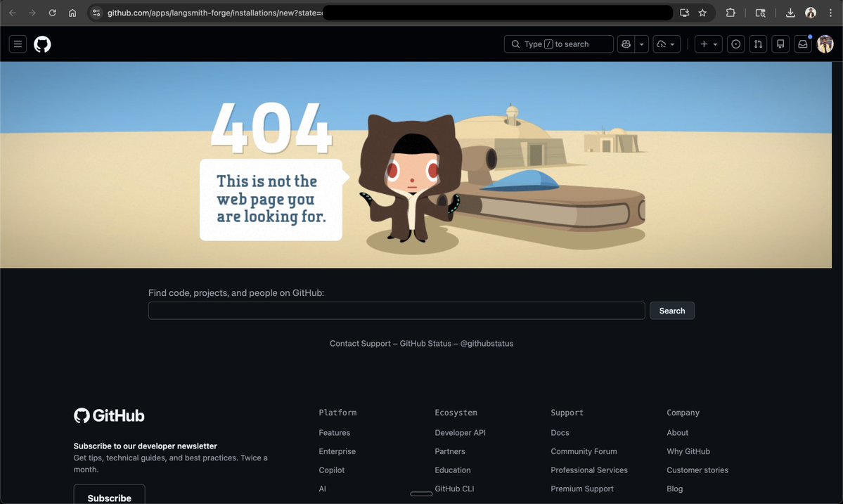This screenshot has height=504, width=843.
Task: Open the tab search icon
Action: (x=760, y=13)
